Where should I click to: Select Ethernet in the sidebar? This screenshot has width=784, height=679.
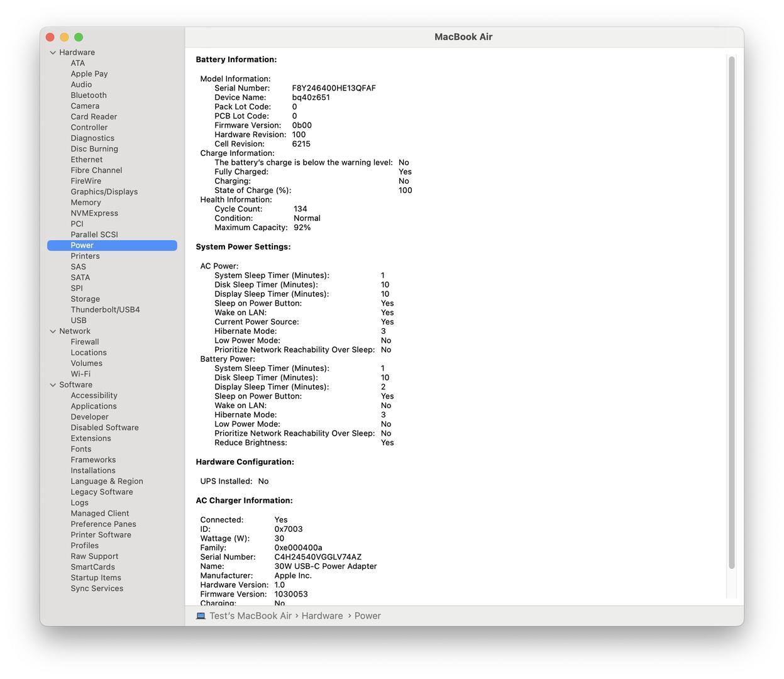point(87,159)
